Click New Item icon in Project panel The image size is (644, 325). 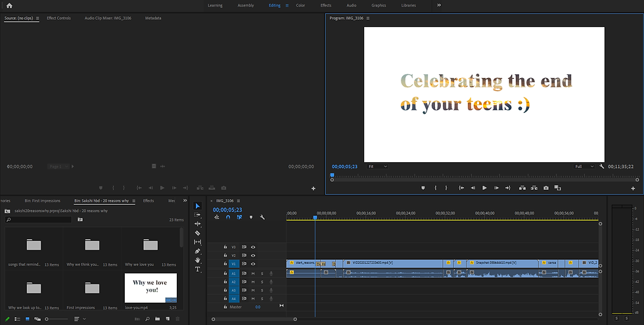pyautogui.click(x=168, y=319)
